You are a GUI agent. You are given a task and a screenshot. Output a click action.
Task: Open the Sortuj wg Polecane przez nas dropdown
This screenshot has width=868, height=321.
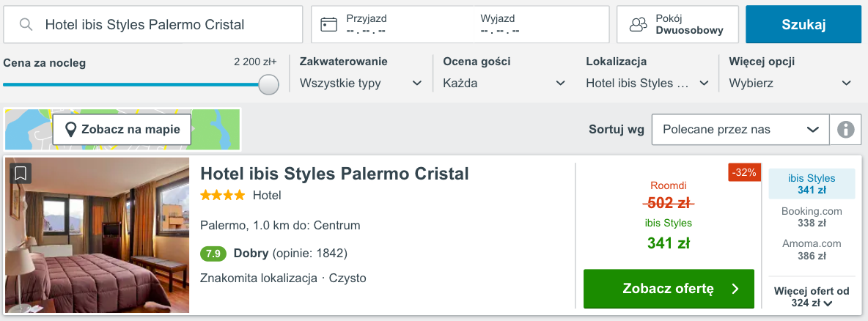click(740, 130)
